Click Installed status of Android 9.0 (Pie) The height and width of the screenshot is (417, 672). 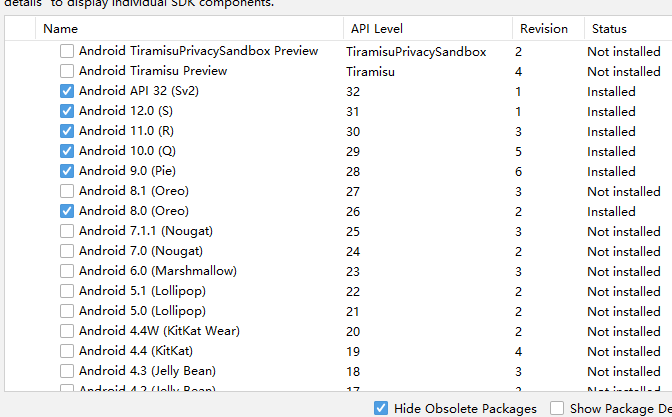611,172
